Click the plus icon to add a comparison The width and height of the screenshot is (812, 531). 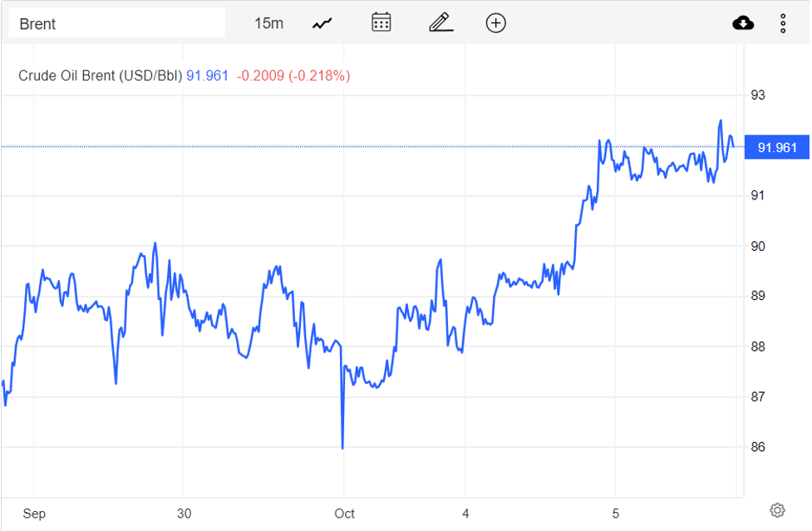point(495,22)
